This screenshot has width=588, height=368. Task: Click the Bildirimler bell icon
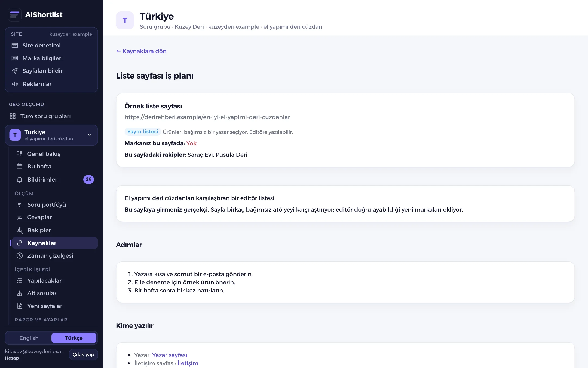tap(20, 180)
